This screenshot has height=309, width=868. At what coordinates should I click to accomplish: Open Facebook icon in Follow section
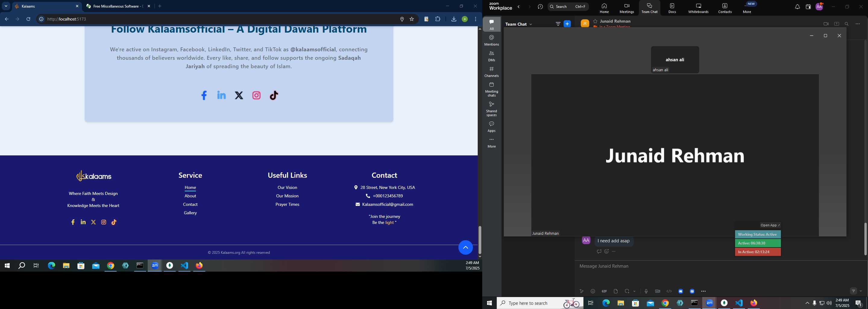pos(204,95)
